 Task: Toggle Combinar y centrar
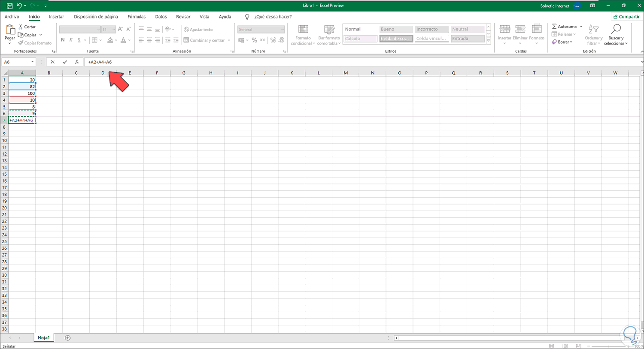click(204, 40)
